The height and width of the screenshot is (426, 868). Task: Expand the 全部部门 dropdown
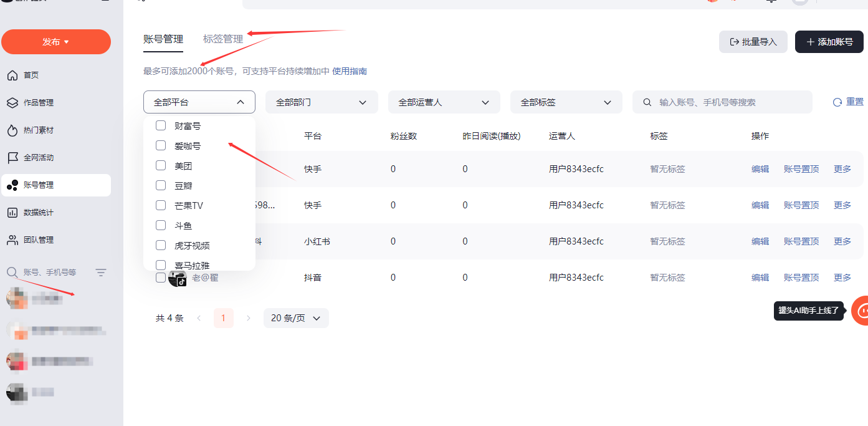pyautogui.click(x=322, y=102)
